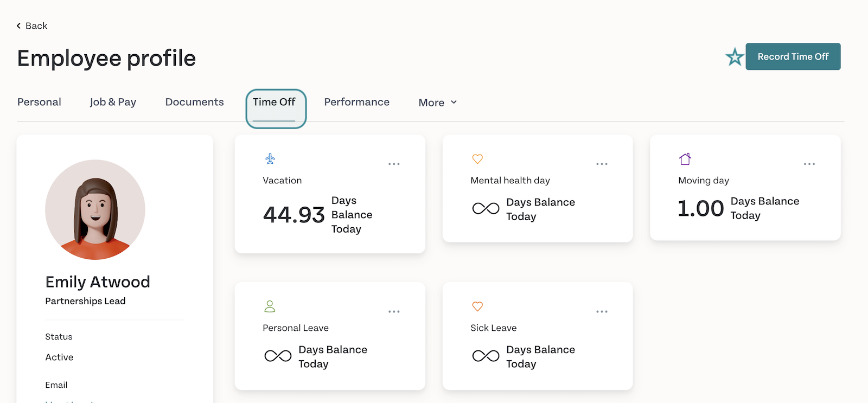Viewport: 868px width, 403px height.
Task: Click the house icon on Moving day card
Action: tap(685, 159)
